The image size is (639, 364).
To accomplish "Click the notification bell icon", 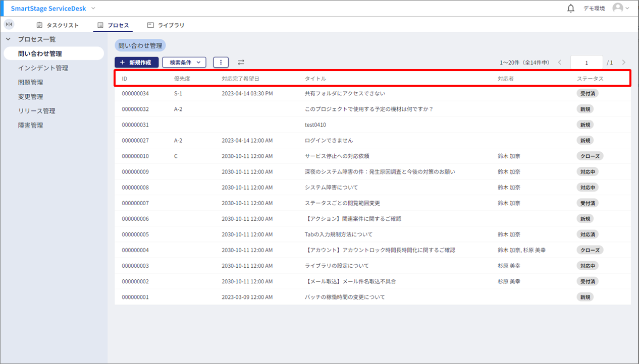I will 571,9.
